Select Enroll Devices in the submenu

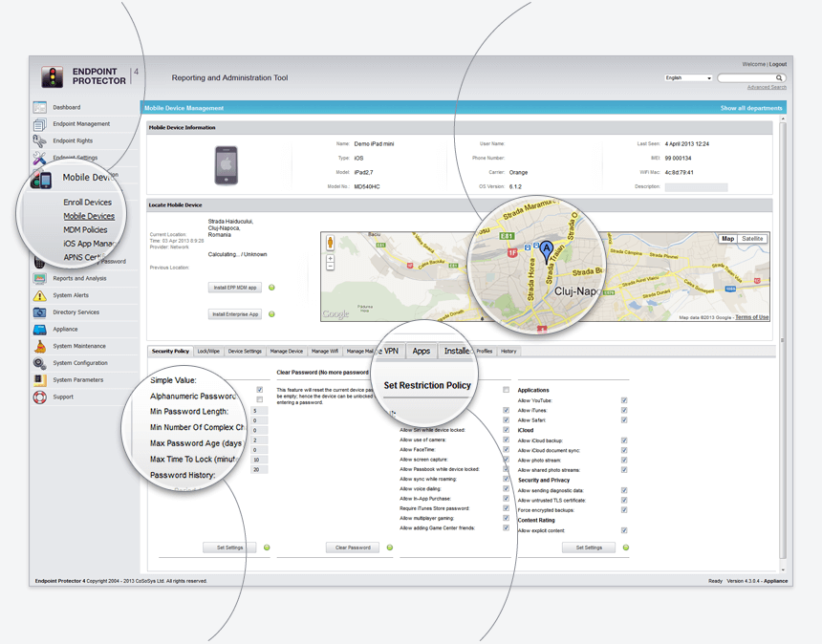pyautogui.click(x=88, y=203)
